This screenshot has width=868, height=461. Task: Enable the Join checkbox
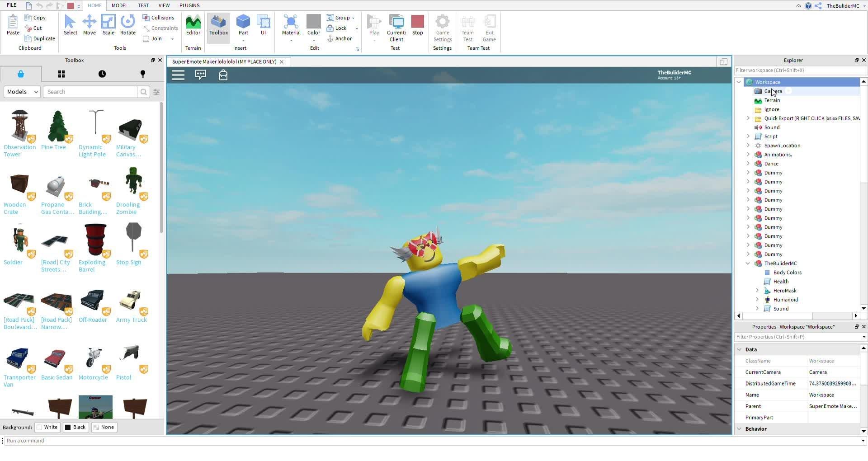pyautogui.click(x=146, y=39)
